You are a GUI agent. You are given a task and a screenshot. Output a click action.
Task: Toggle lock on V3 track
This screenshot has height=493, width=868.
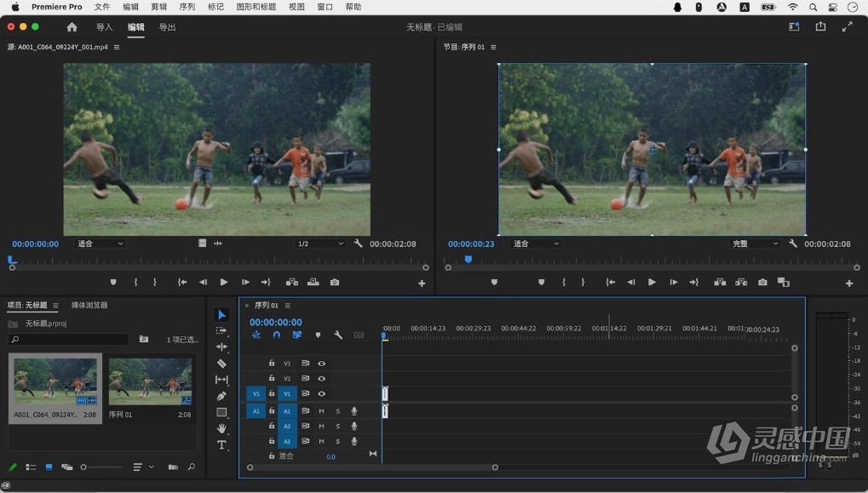point(272,363)
